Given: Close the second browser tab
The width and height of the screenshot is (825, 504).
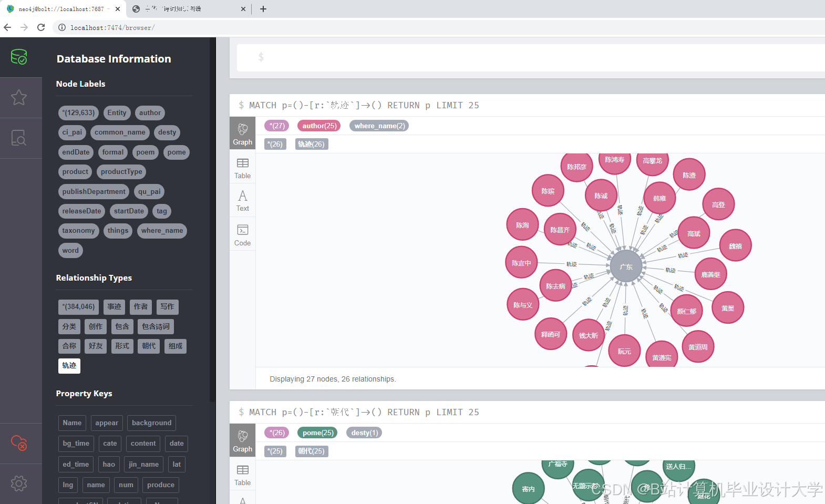Looking at the screenshot, I should tap(243, 9).
